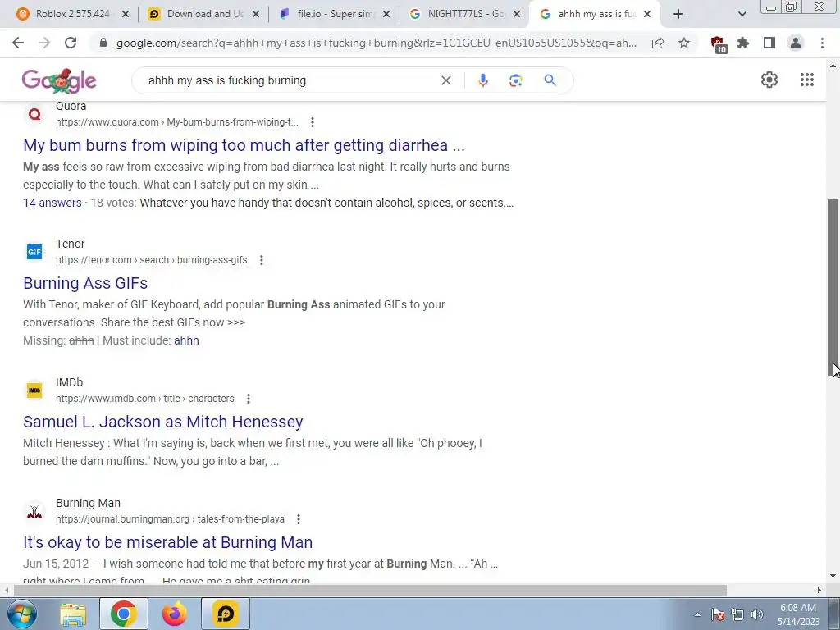Click the Burning Man favicon
The image size is (840, 630).
coord(34,511)
